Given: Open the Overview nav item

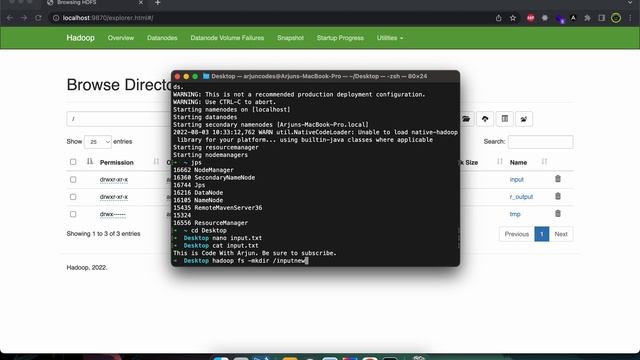Looking at the screenshot, I should pyautogui.click(x=121, y=38).
